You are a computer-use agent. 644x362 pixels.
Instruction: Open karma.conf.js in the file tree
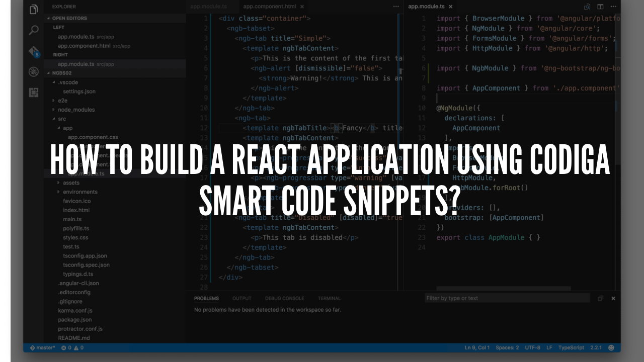click(75, 311)
